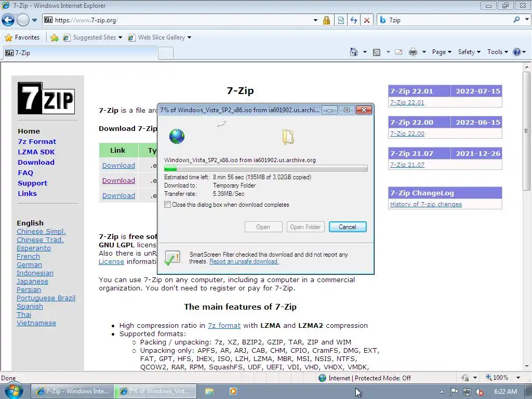Click the 7z format link in features
Viewport: 532px width, 399px height.
(x=224, y=325)
